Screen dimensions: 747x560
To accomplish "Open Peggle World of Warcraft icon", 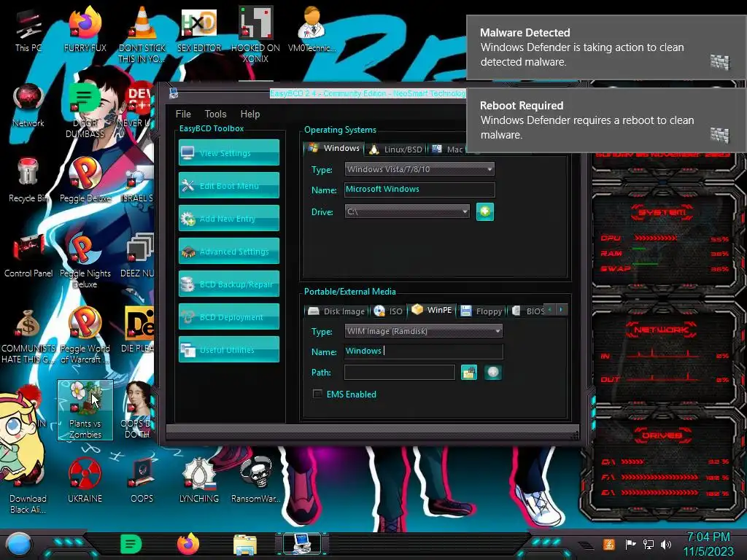I will (x=85, y=336).
